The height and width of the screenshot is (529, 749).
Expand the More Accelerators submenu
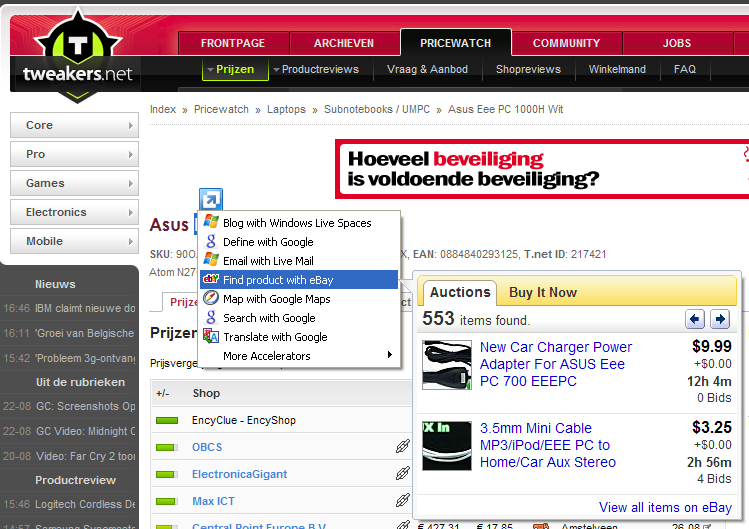click(299, 356)
